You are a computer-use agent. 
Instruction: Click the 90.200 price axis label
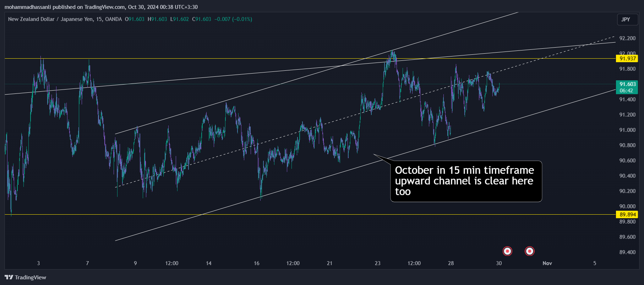[627, 191]
